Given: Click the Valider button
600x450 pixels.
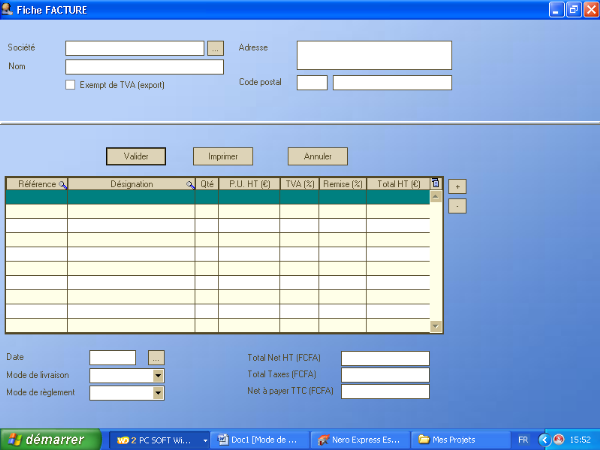Looking at the screenshot, I should [x=136, y=156].
